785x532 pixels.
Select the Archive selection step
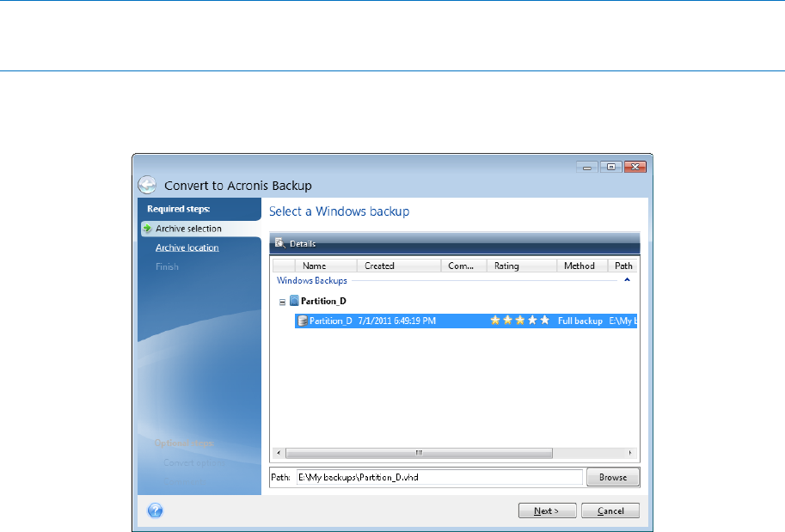188,229
